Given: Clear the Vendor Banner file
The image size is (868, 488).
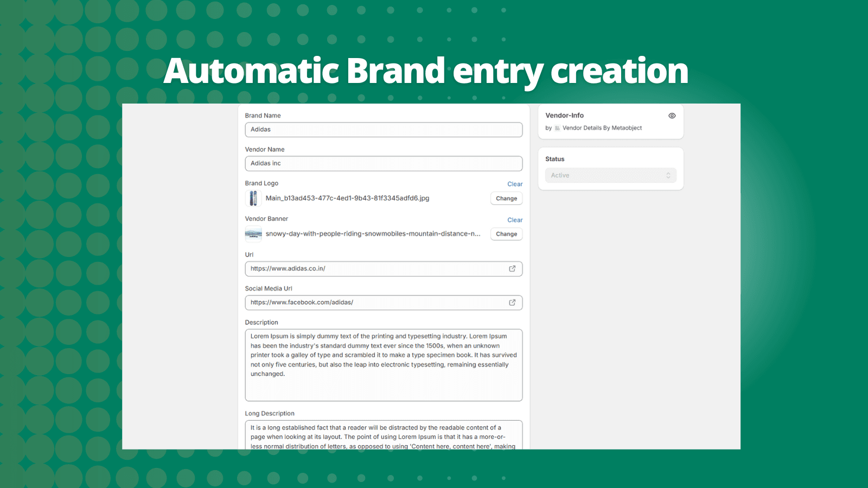Looking at the screenshot, I should tap(515, 220).
